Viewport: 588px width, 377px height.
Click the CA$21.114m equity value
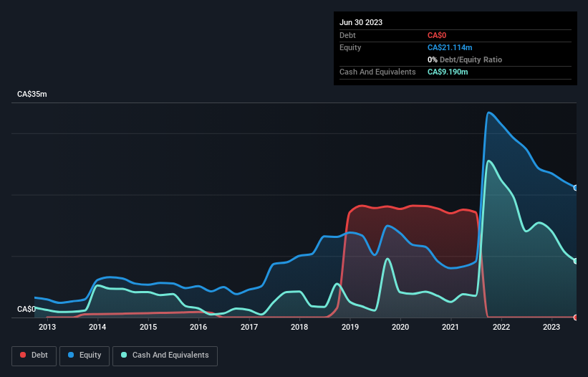[x=450, y=47]
